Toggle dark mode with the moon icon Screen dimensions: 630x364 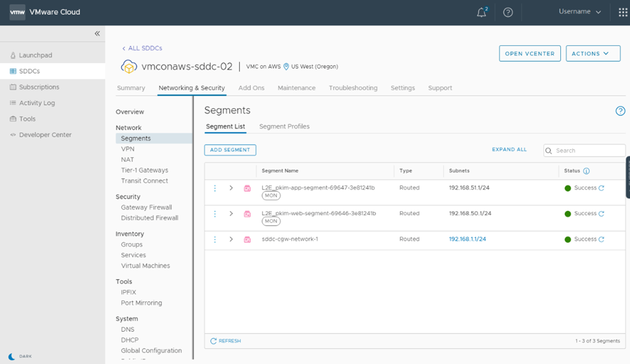tap(12, 356)
